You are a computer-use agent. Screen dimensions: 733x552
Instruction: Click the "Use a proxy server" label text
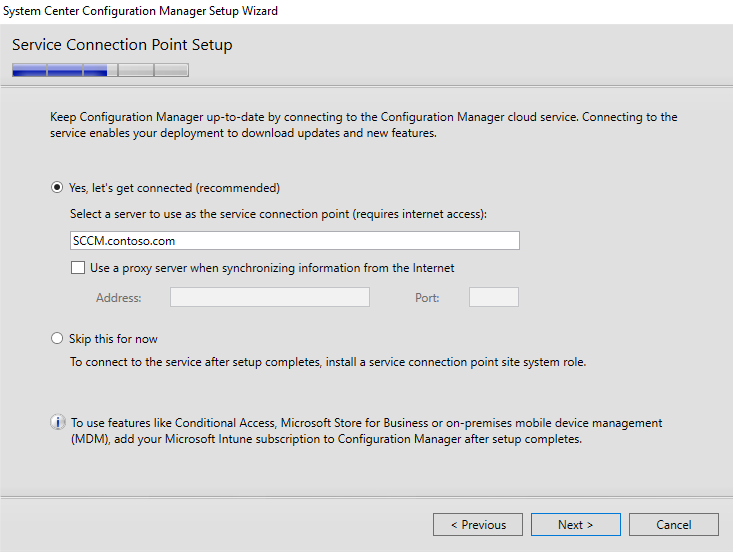[272, 268]
